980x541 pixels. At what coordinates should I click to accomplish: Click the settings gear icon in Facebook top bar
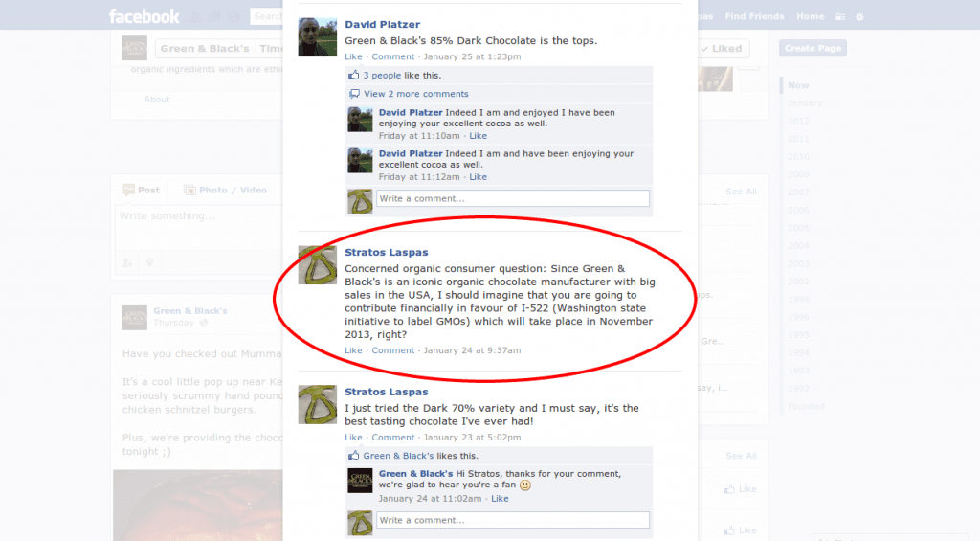(x=860, y=17)
